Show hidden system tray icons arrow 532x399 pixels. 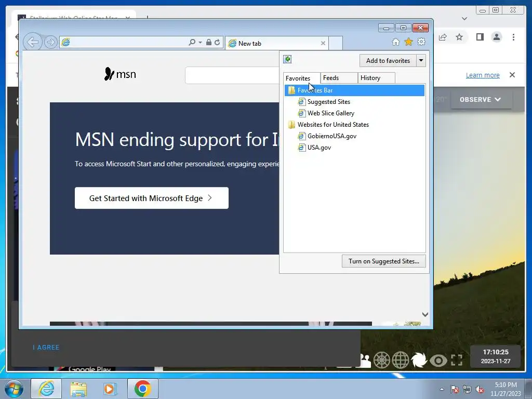[x=442, y=389]
